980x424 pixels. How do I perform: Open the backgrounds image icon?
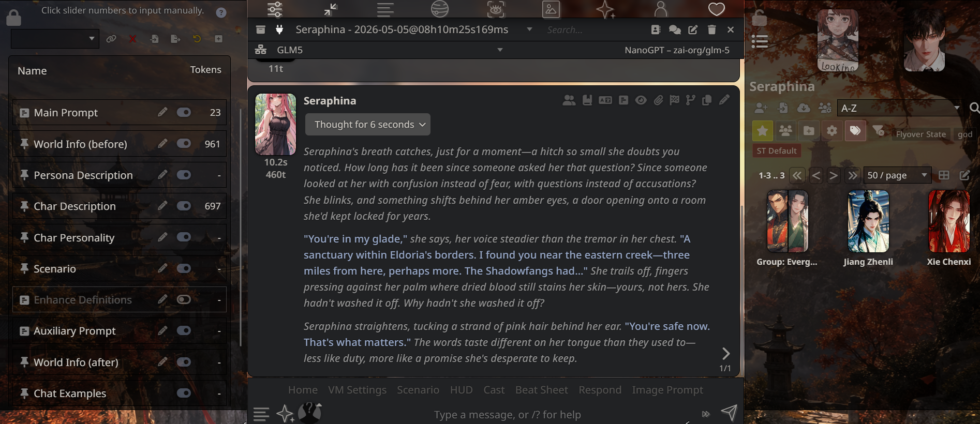551,9
